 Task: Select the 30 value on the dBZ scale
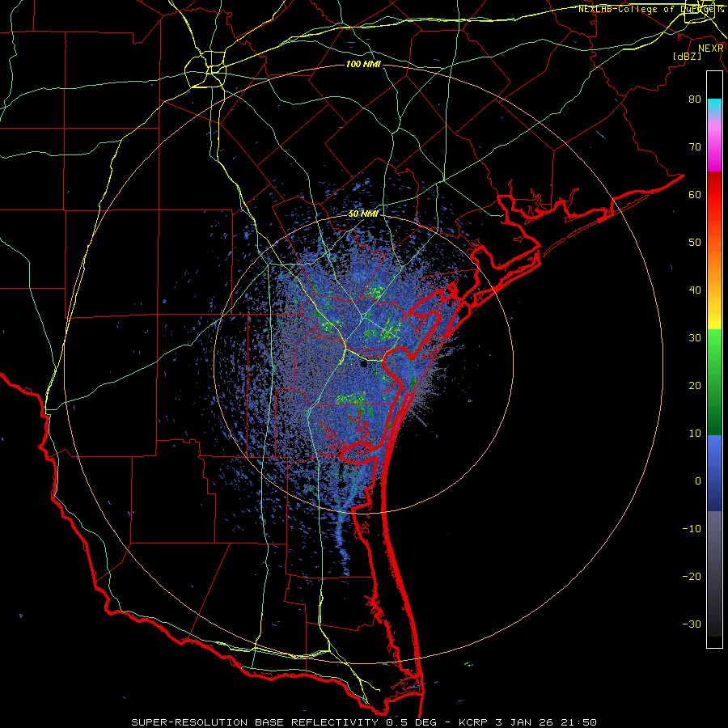tap(695, 338)
